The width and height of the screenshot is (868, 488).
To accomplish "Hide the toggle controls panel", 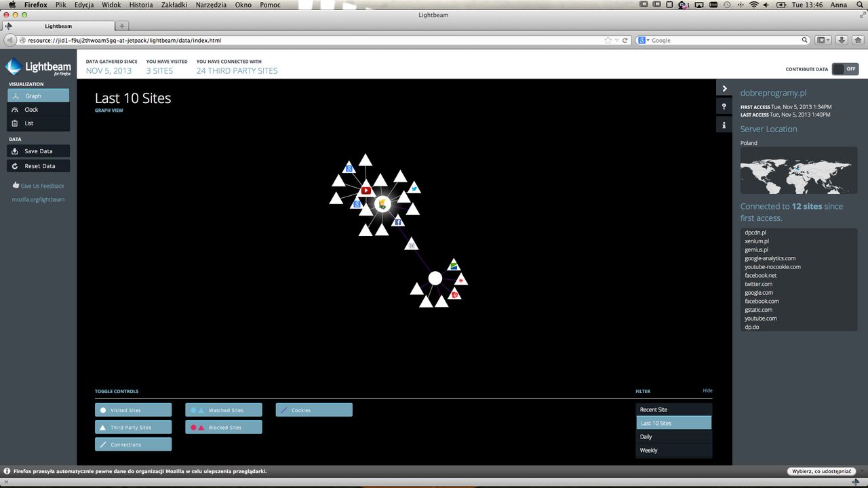I will (707, 390).
